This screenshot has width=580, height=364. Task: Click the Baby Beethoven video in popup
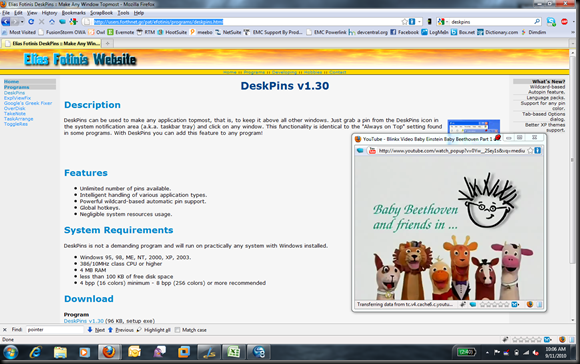[x=449, y=228]
